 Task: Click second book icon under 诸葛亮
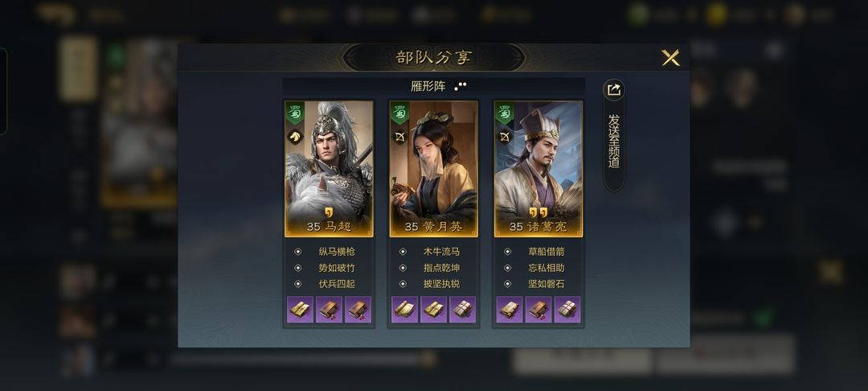(x=538, y=310)
